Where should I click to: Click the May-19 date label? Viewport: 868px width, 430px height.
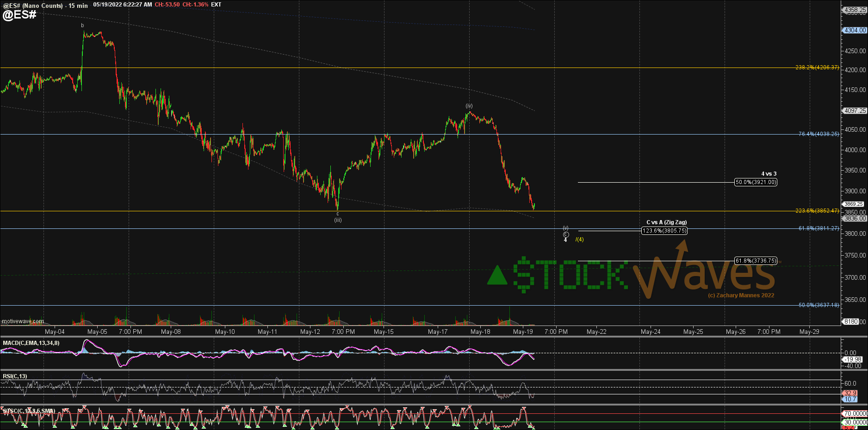click(x=523, y=332)
